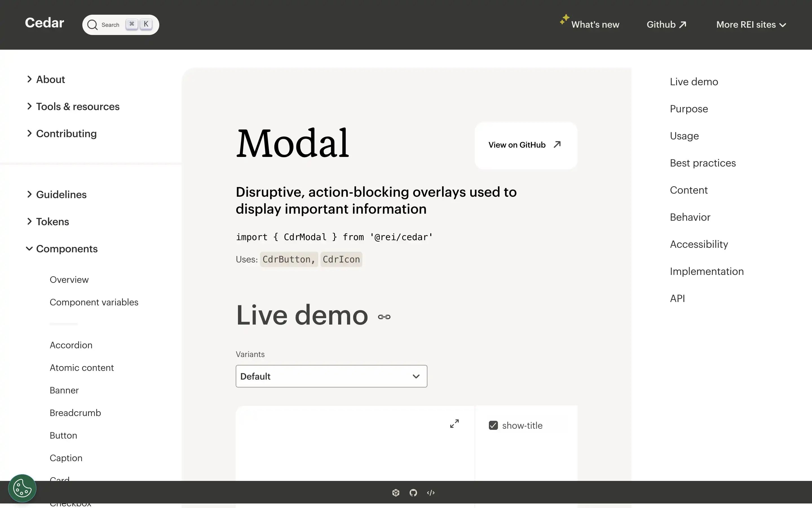Jump to the Implementation section

(707, 271)
